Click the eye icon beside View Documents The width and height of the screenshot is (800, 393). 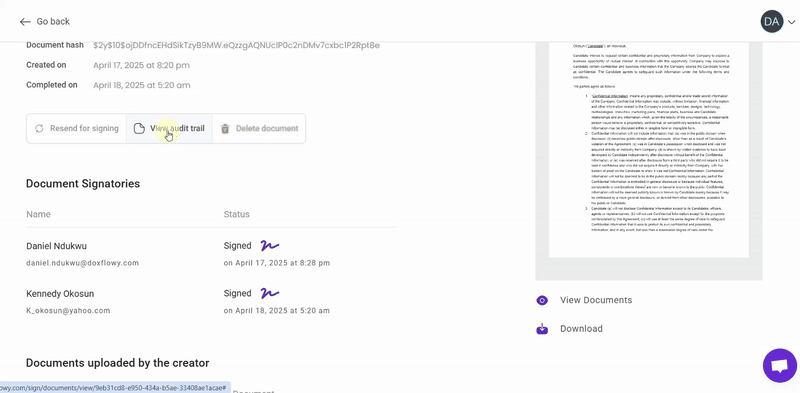(x=542, y=300)
